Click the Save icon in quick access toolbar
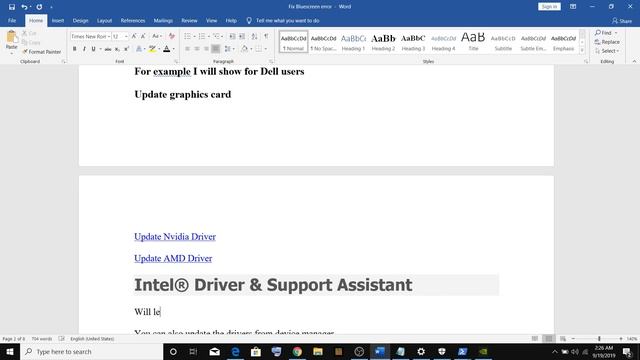This screenshot has width=640, height=360. [12, 7]
